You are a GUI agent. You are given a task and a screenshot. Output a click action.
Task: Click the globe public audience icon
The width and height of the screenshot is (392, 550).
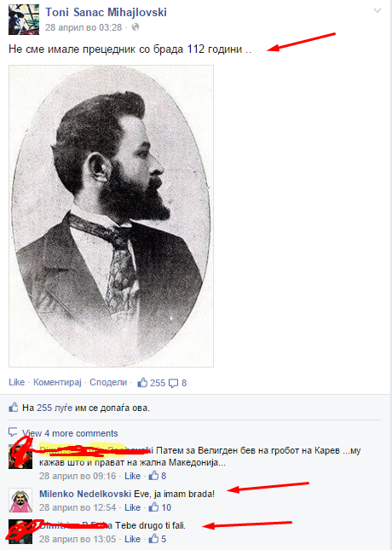(135, 27)
